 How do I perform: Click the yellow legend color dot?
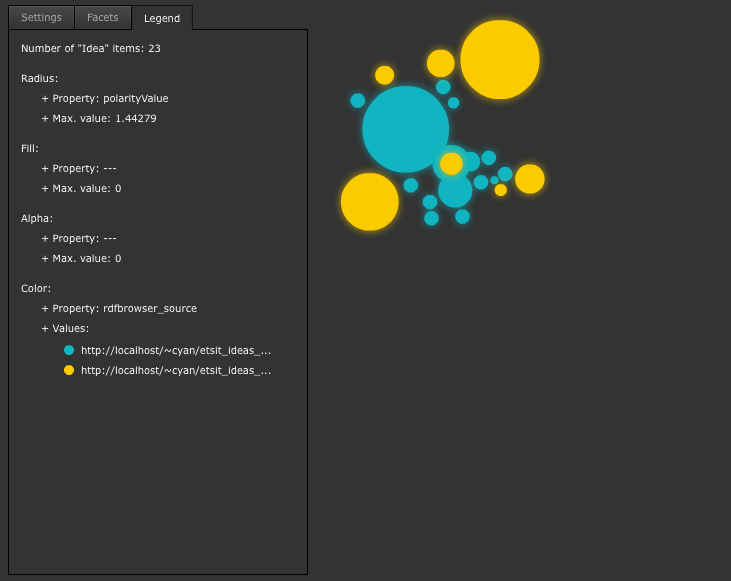[x=69, y=370]
